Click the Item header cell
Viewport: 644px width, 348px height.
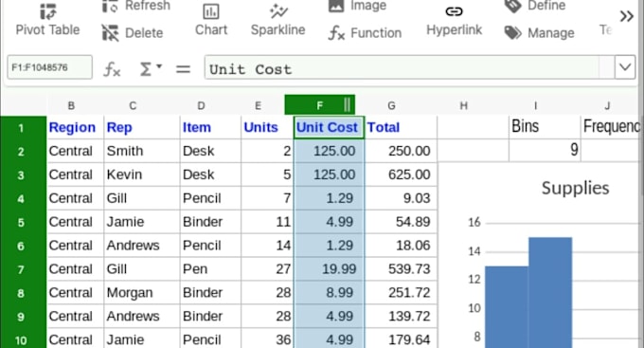[x=210, y=127]
